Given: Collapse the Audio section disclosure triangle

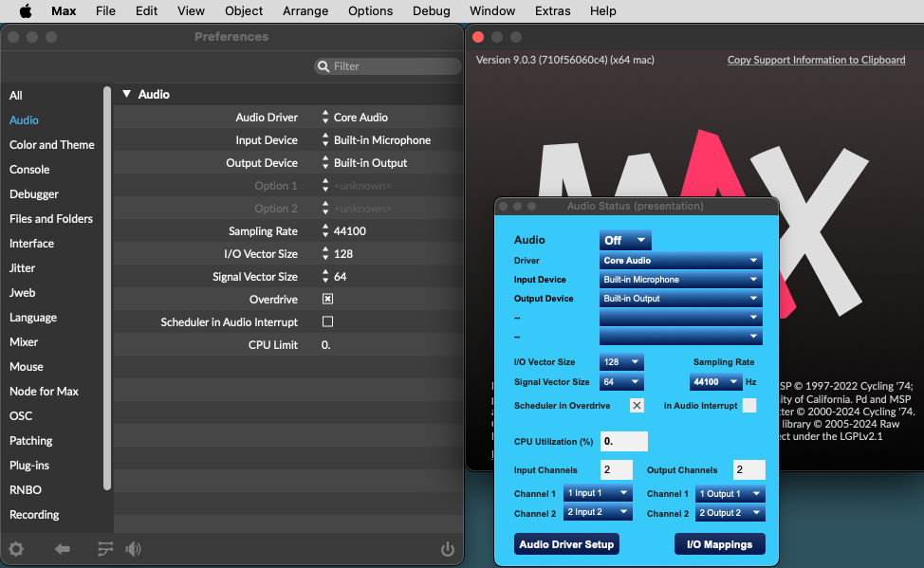Looking at the screenshot, I should click(x=126, y=94).
